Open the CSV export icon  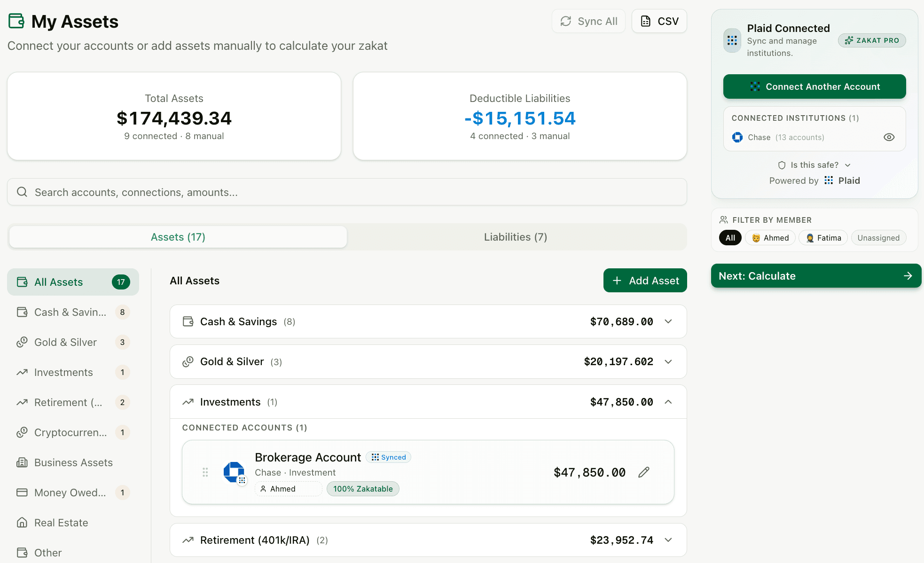point(645,21)
